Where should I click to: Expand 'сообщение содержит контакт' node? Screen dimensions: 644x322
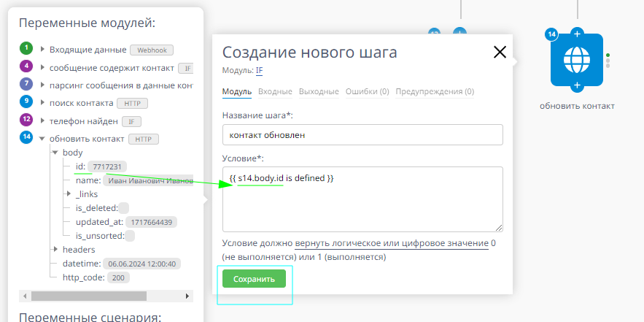42,67
